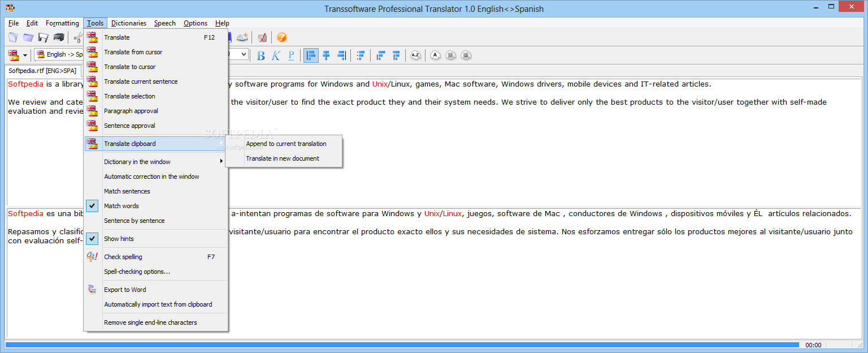This screenshot has width=868, height=353.
Task: Select the align left icon
Action: point(311,55)
